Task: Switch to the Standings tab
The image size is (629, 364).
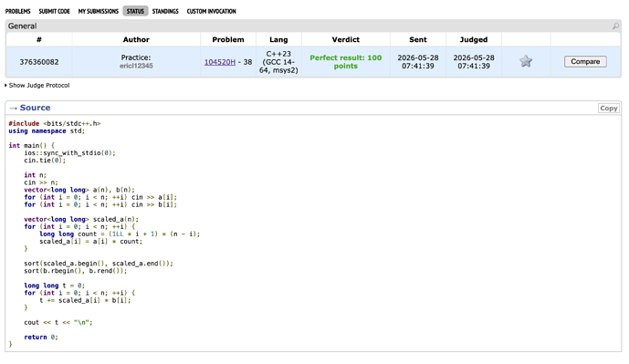Action: pos(165,11)
